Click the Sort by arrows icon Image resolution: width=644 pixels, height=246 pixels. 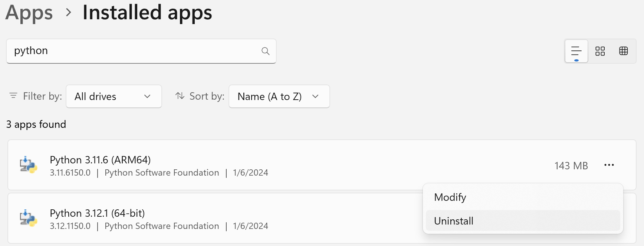tap(180, 96)
